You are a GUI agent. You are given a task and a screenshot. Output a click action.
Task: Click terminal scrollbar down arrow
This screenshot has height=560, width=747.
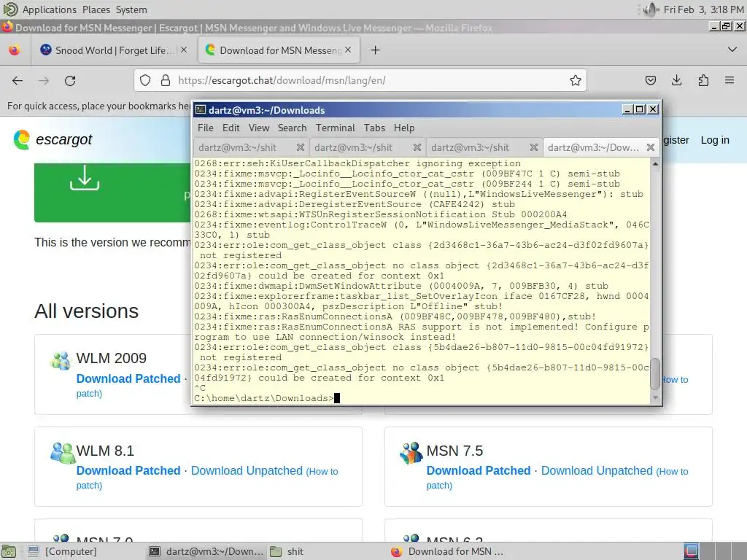(x=656, y=397)
